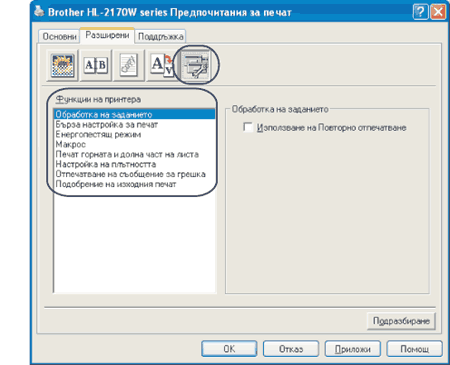Viewport: 450px width, 365px height.
Task: Click the question mark help button
Action: (420, 12)
